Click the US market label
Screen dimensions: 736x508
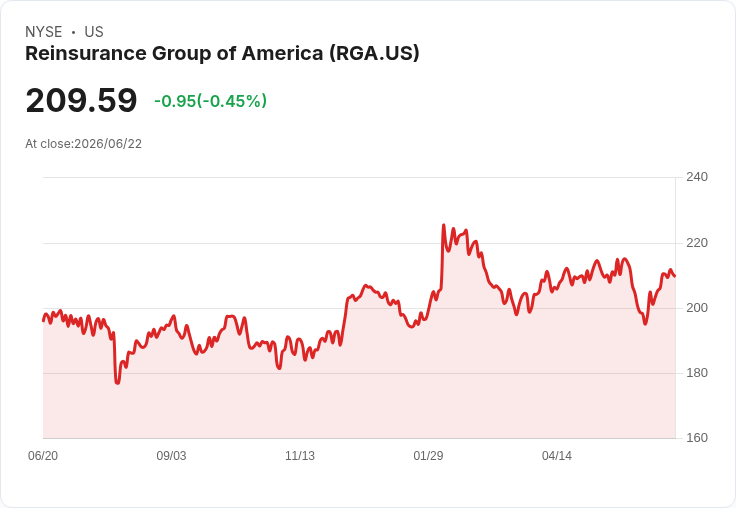click(x=94, y=32)
